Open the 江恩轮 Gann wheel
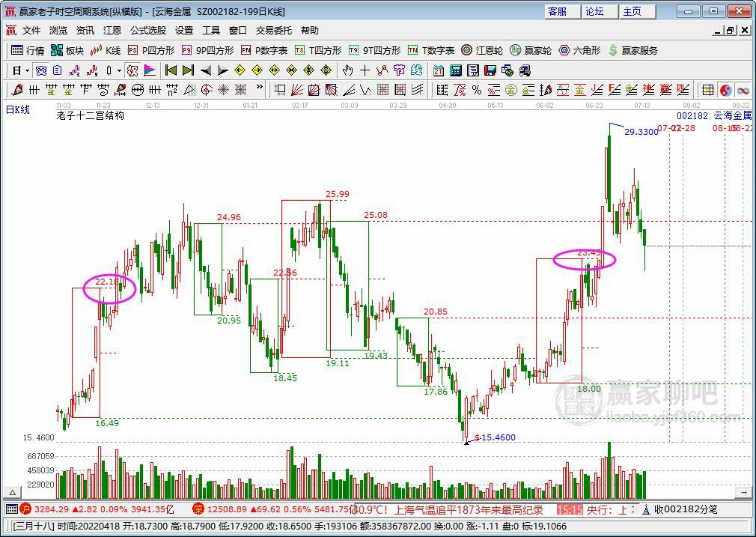The image size is (756, 537). [x=482, y=50]
